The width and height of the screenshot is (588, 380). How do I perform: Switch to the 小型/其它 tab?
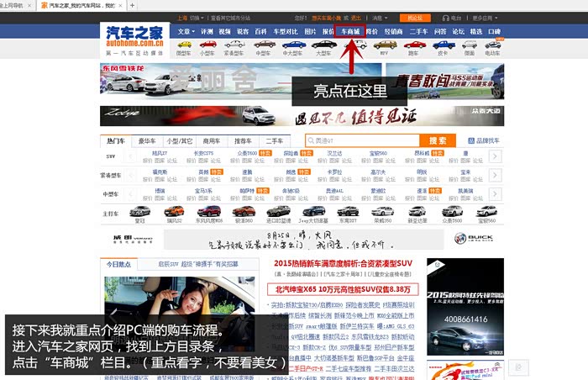coord(180,140)
